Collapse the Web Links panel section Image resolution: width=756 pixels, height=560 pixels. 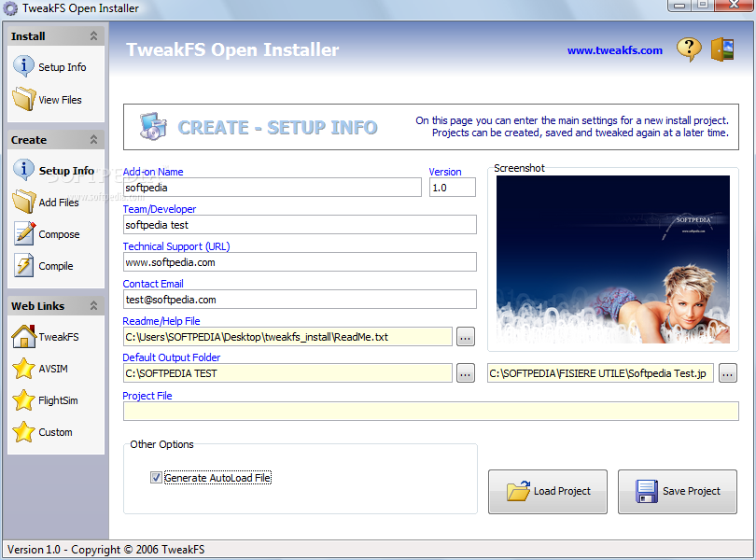point(93,305)
